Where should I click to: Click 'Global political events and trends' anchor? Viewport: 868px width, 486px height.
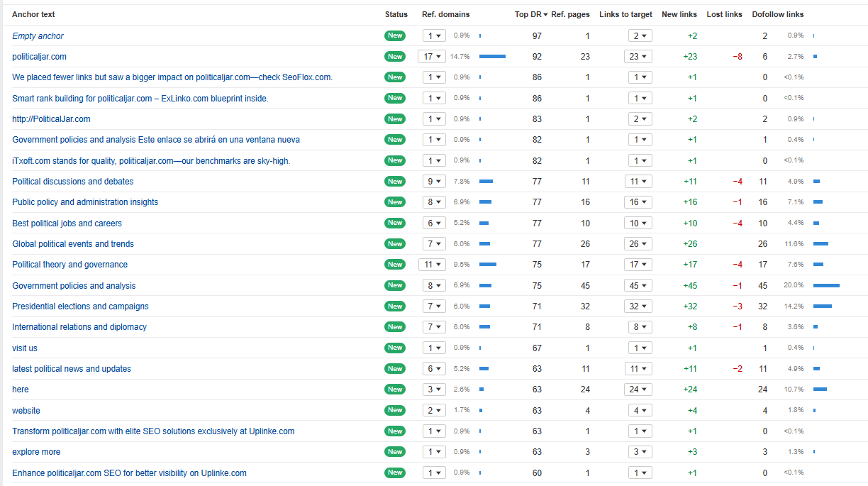click(73, 244)
